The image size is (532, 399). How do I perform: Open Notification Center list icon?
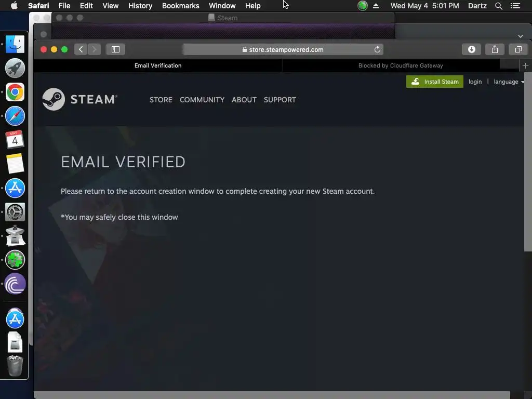coord(515,6)
